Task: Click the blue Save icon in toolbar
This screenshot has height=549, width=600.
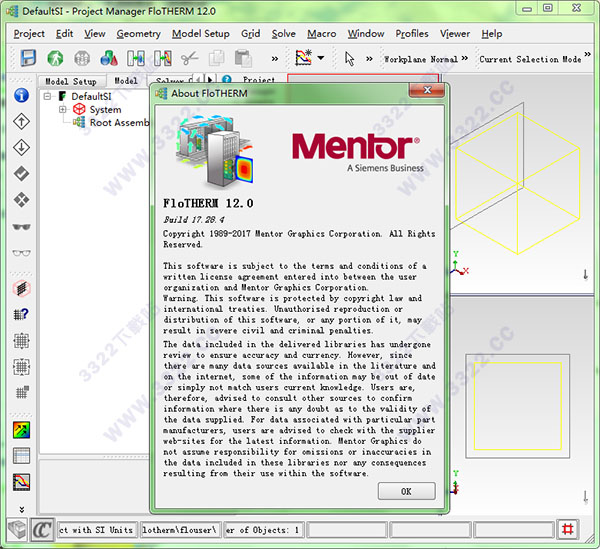Action: point(28,58)
